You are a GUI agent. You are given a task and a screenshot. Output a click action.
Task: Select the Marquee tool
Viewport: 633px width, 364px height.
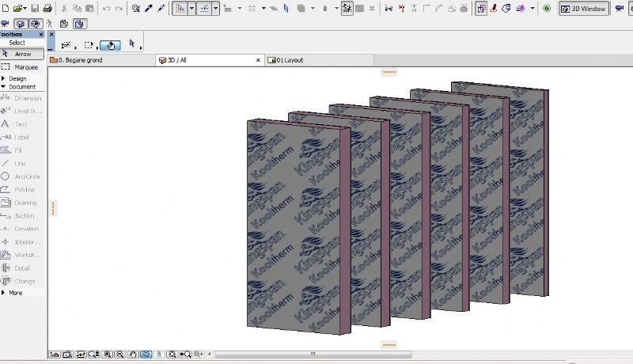coord(22,67)
